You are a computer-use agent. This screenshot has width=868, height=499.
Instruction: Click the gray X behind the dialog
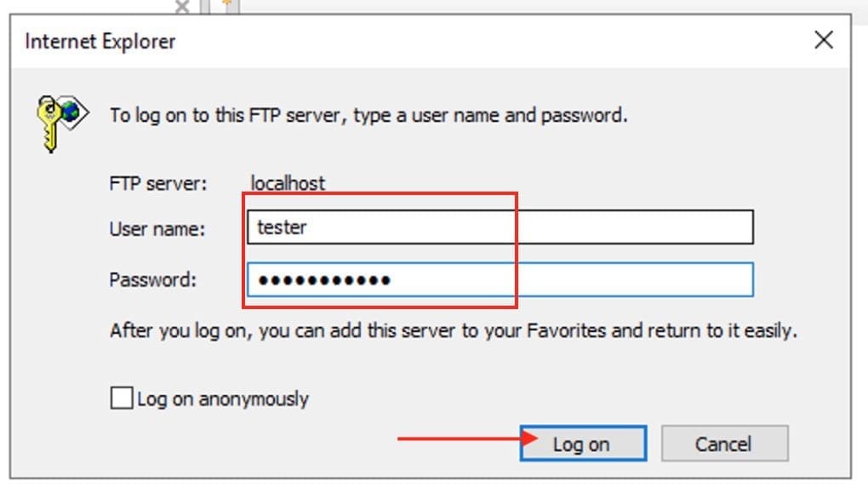point(182,7)
